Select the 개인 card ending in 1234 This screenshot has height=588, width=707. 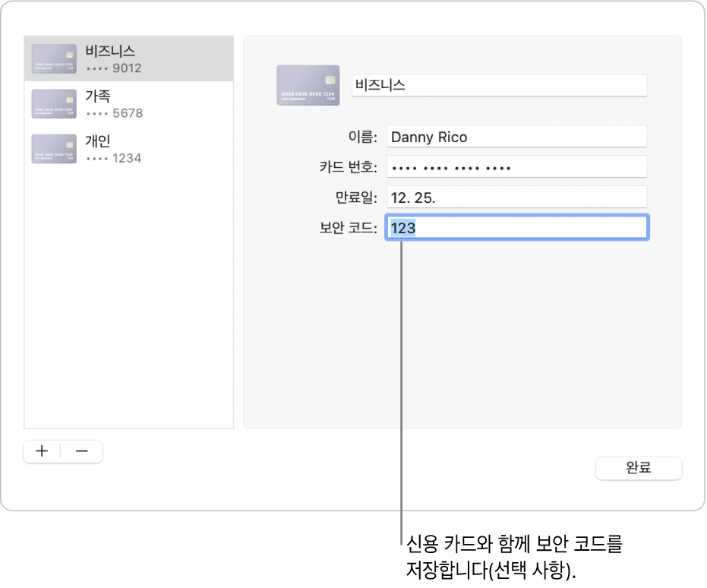pyautogui.click(x=129, y=149)
